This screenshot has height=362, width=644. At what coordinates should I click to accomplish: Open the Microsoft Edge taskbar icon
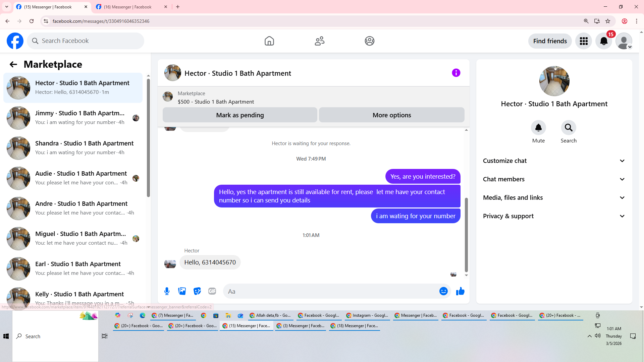coord(143,315)
